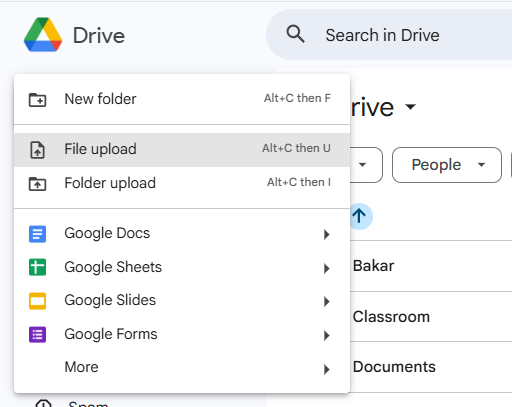This screenshot has height=407, width=512.
Task: Open the partially hidden filter dropdown left of People
Action: pyautogui.click(x=366, y=165)
